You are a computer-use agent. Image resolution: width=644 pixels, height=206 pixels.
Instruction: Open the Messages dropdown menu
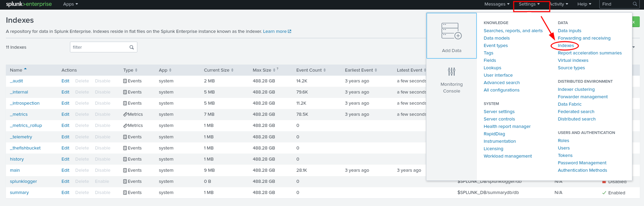[497, 4]
